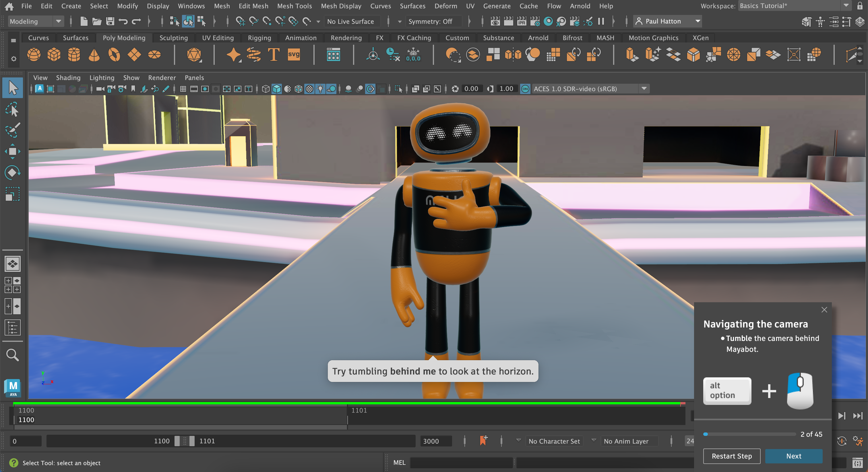Click Restart Step in the tutorial panel

[x=732, y=456]
